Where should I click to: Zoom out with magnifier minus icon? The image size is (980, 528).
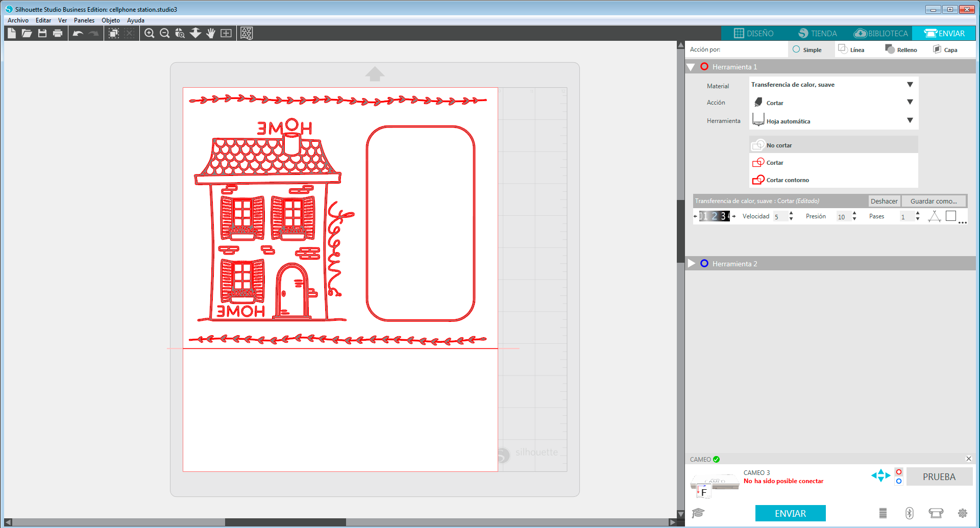point(165,33)
